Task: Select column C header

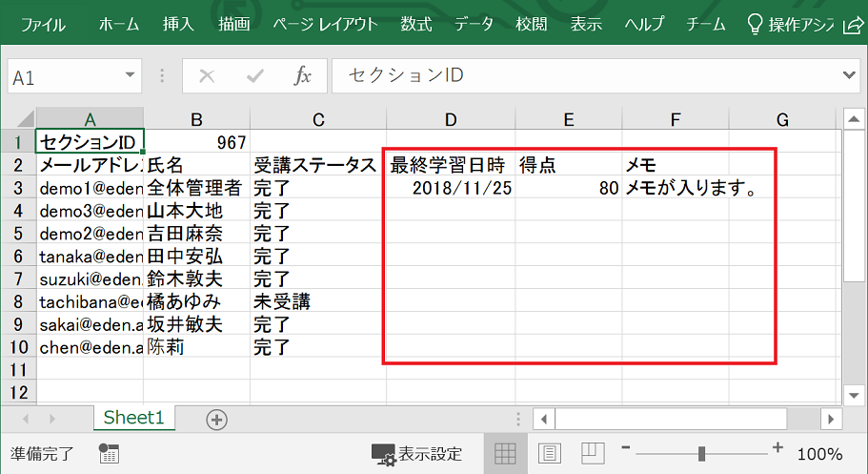Action: [318, 119]
